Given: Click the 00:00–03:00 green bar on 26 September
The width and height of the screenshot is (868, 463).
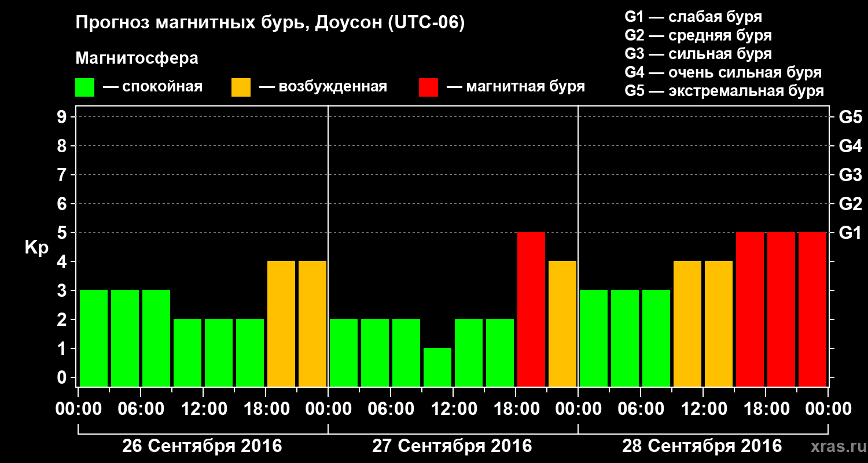Looking at the screenshot, I should pyautogui.click(x=94, y=338).
